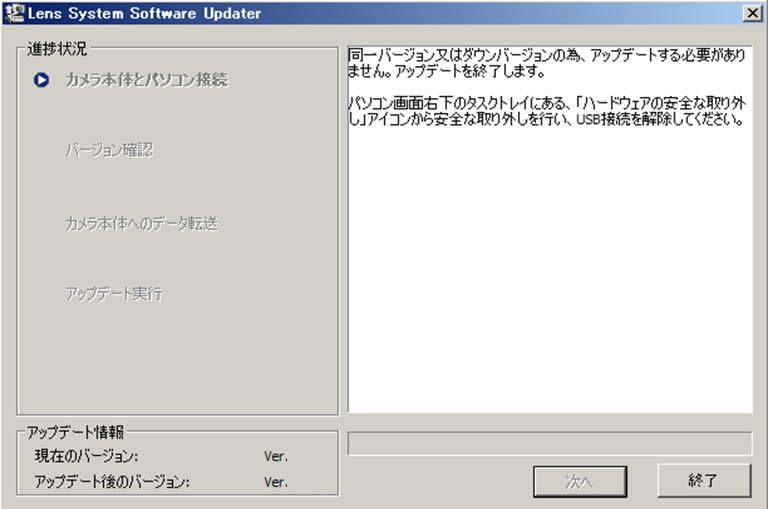Screen dimensions: 768x509
Task: Click the greyed-out 次へ button
Action: 580,481
